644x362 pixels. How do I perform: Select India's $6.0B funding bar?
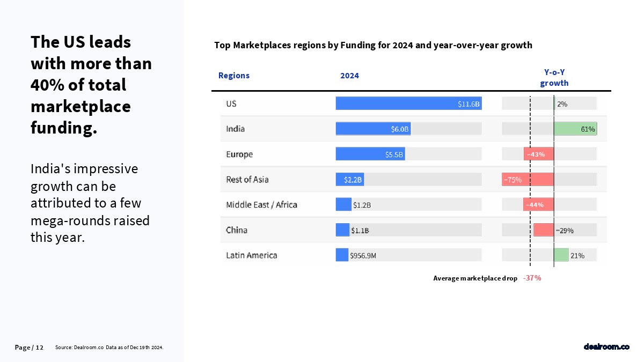(x=373, y=129)
